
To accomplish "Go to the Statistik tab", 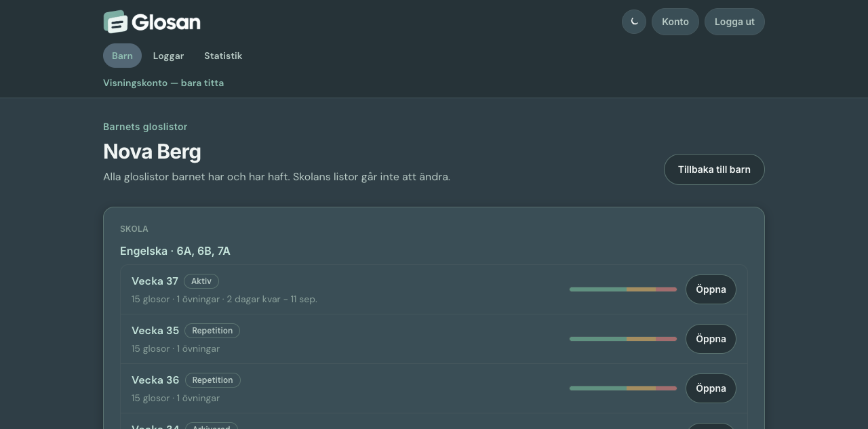I will 223,56.
